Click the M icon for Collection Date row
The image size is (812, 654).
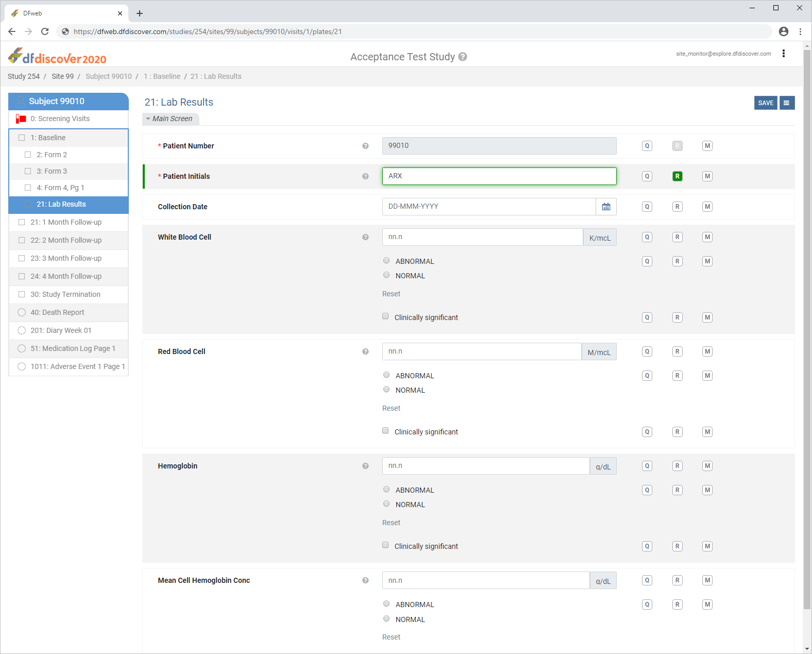(707, 207)
